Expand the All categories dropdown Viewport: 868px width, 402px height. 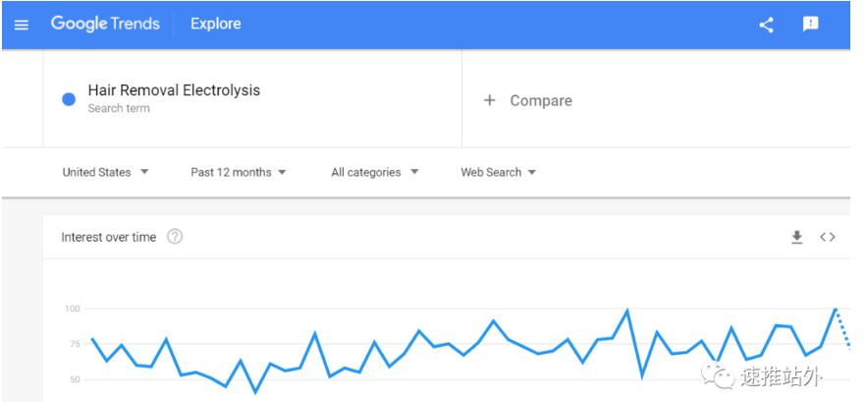[375, 172]
